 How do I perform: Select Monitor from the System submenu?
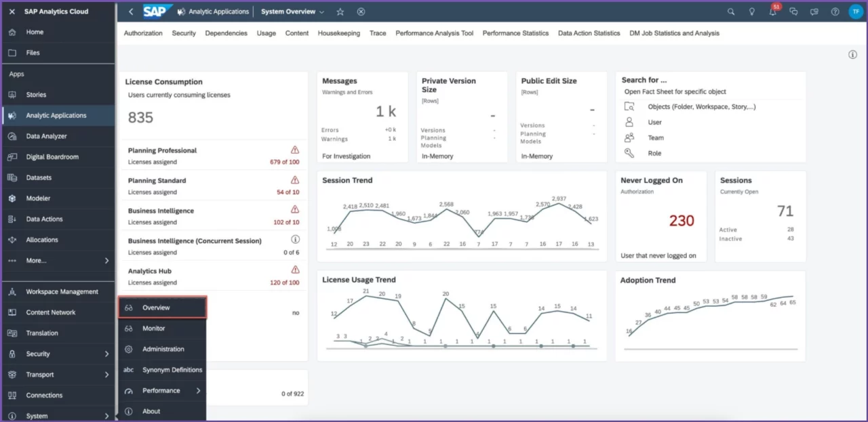tap(154, 329)
